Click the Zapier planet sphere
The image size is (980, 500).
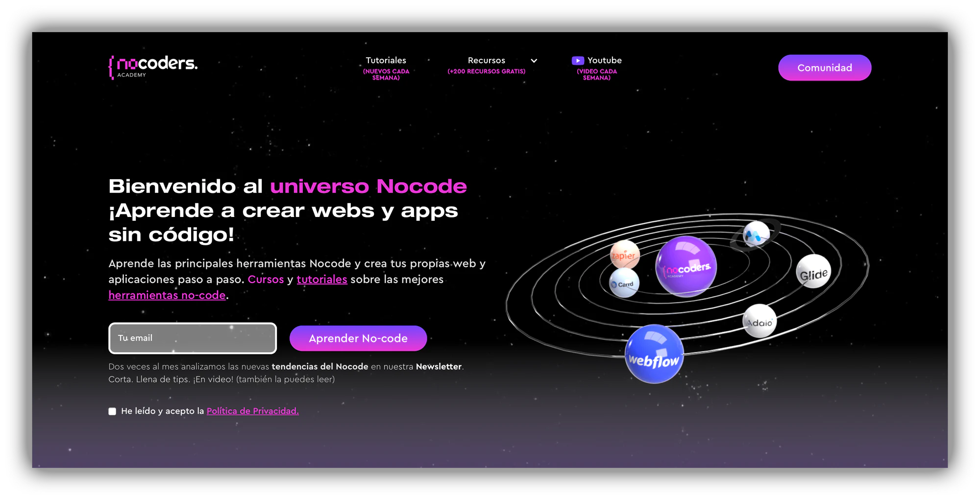[x=625, y=255]
